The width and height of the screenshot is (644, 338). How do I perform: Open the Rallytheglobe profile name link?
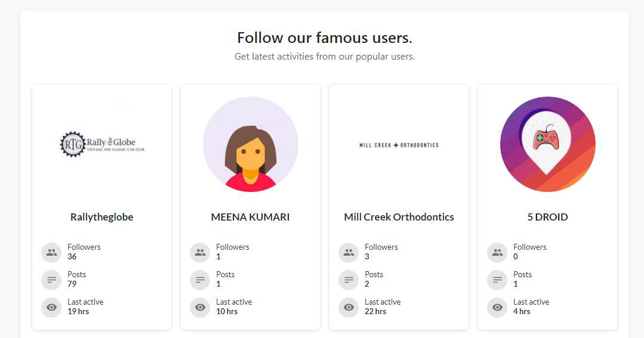(101, 217)
